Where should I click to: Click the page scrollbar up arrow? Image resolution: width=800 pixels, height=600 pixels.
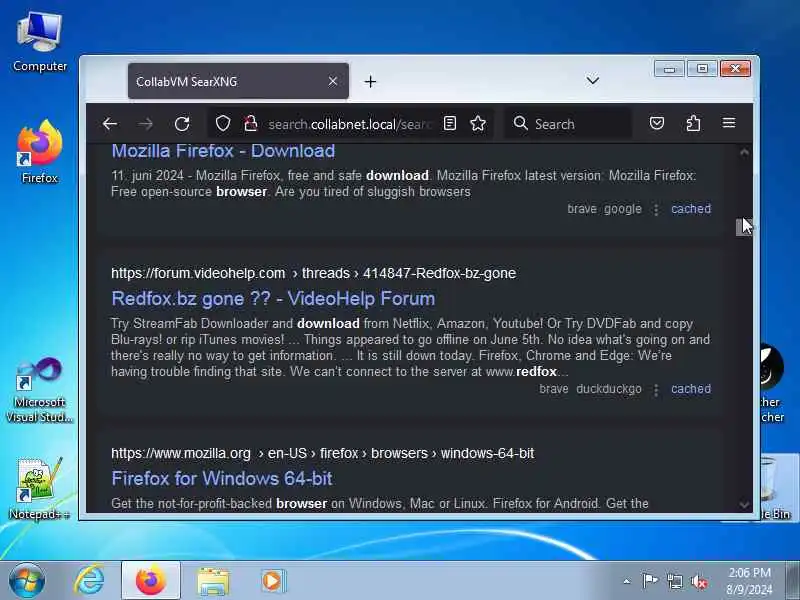(744, 152)
